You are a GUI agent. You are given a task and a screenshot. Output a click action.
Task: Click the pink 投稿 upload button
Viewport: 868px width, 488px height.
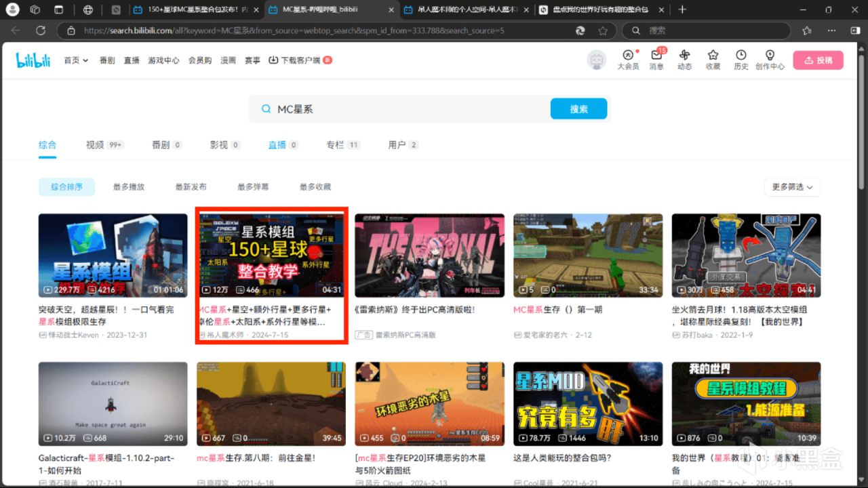pos(818,60)
